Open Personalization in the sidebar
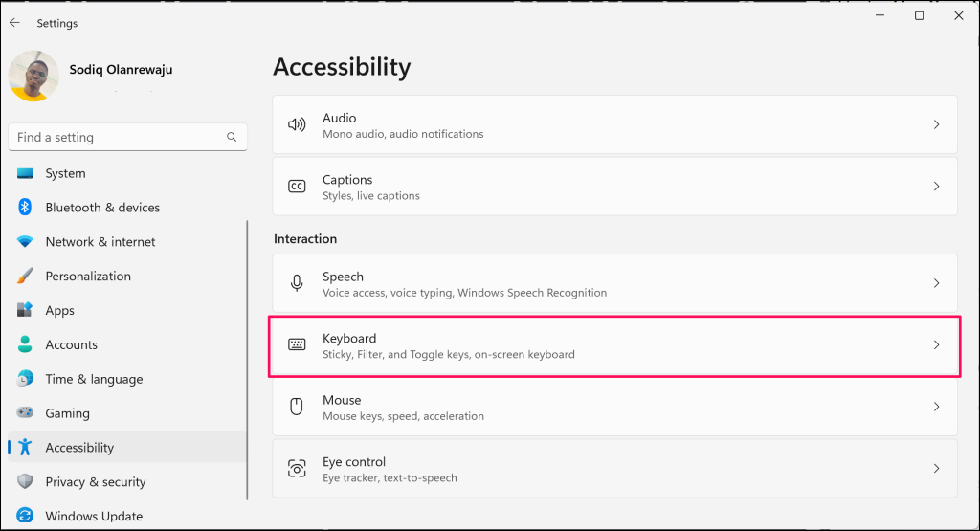 (88, 277)
